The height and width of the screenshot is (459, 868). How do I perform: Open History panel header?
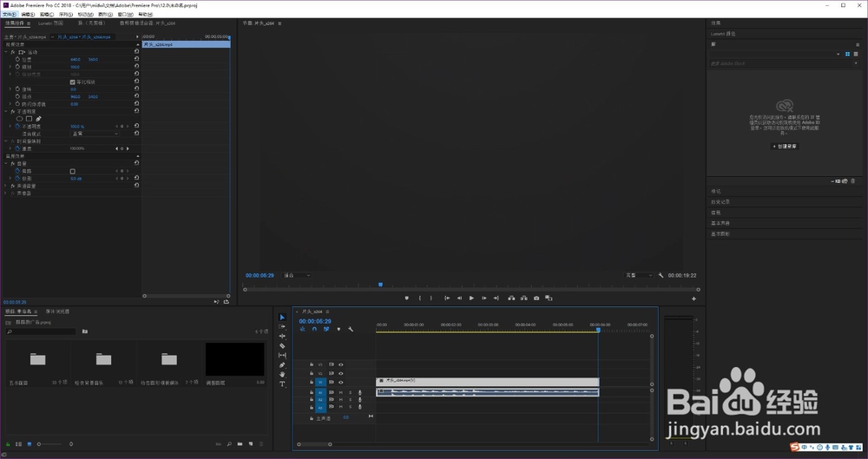pos(720,202)
